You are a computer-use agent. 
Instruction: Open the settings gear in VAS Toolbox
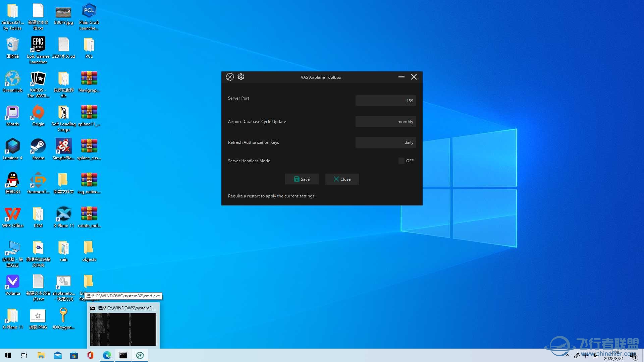pyautogui.click(x=241, y=77)
